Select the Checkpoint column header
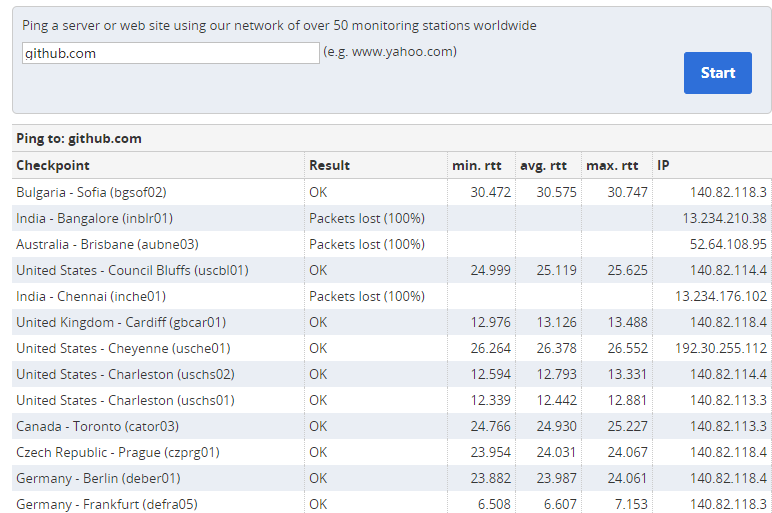Screen dimensions: 772x513 coord(53,165)
